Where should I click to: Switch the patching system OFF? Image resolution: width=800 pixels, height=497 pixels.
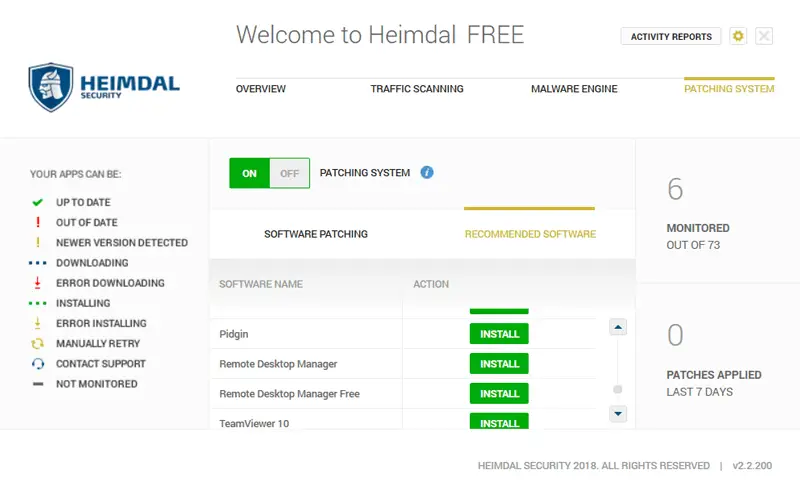coord(289,173)
